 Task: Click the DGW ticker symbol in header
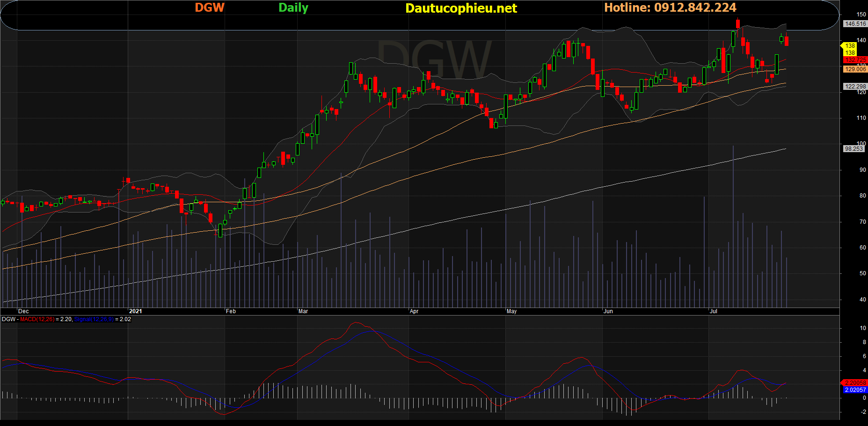[x=210, y=7]
